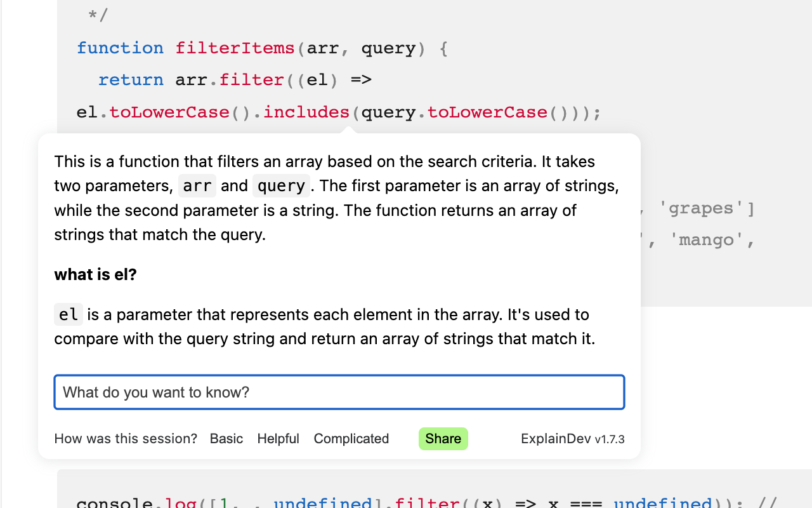Click the 'How was this session?' text

[125, 439]
